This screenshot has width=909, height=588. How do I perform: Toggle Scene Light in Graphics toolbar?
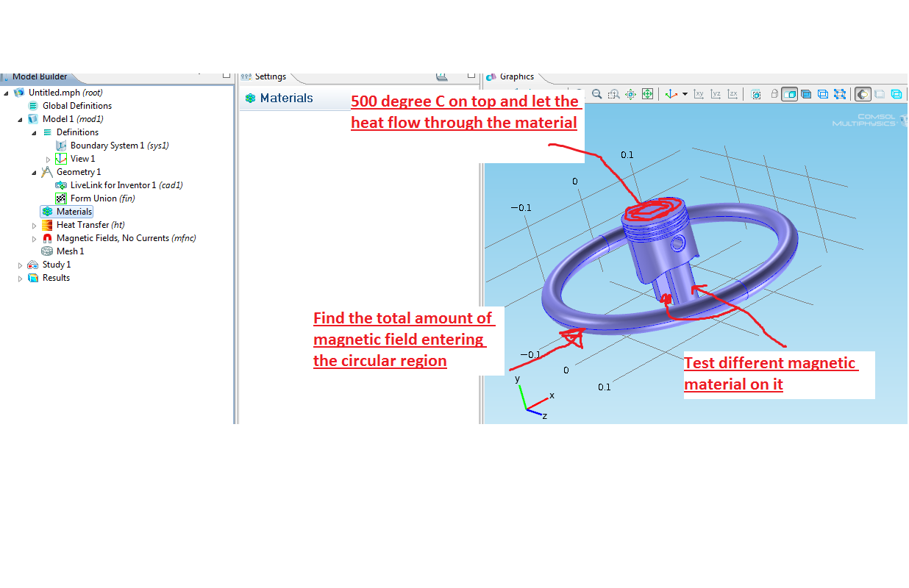(863, 94)
